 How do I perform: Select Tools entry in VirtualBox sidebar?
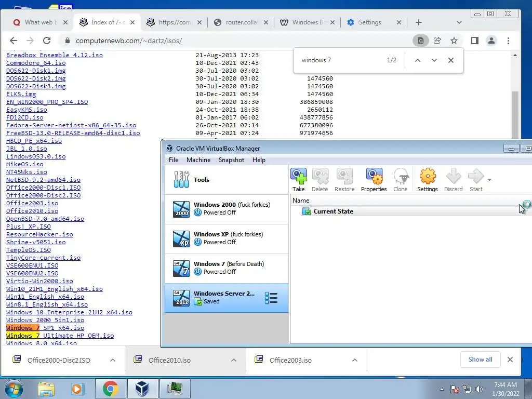227,180
